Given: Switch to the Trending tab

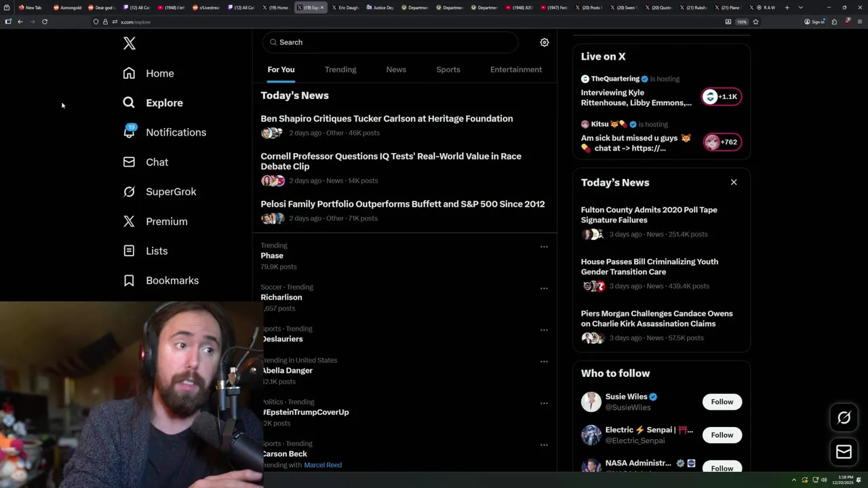Looking at the screenshot, I should pos(340,70).
